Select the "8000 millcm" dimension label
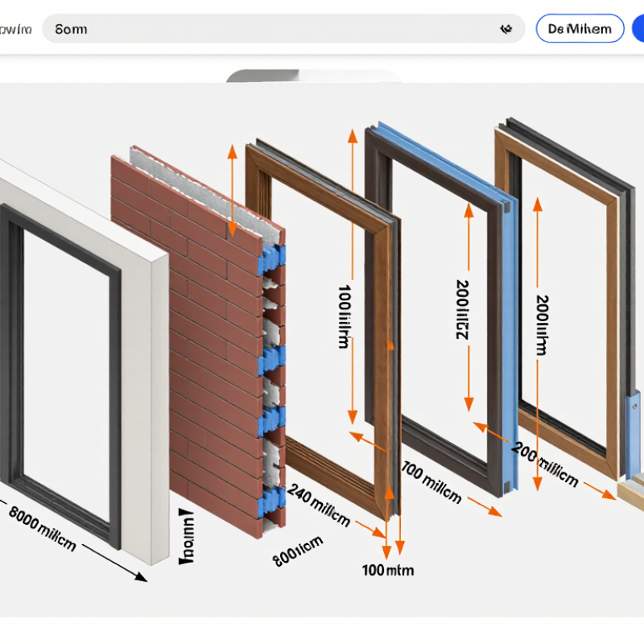This screenshot has width=644, height=644. click(43, 529)
